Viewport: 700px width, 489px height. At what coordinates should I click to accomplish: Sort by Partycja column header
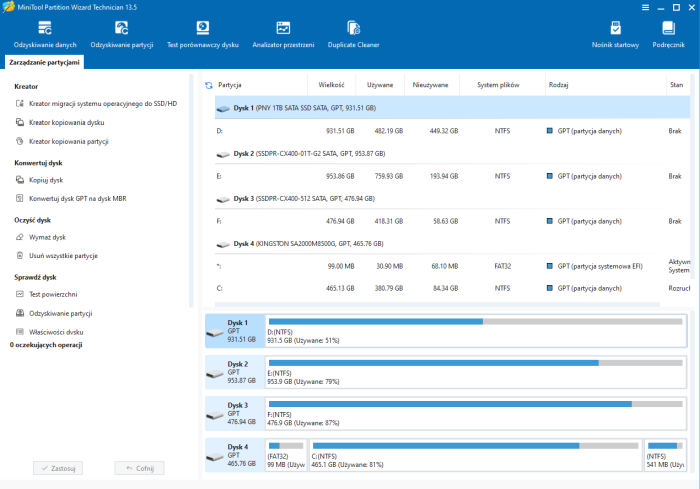point(230,85)
